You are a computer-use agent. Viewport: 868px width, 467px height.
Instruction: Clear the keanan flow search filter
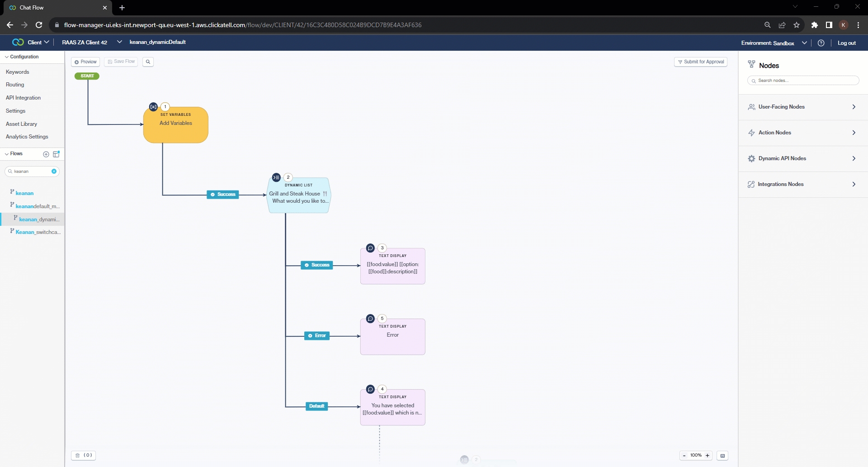[54, 172]
